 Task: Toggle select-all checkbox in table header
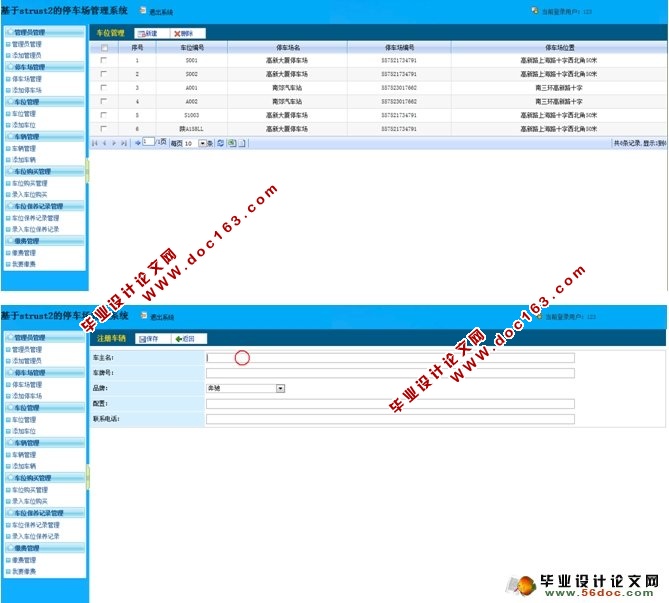[x=104, y=48]
